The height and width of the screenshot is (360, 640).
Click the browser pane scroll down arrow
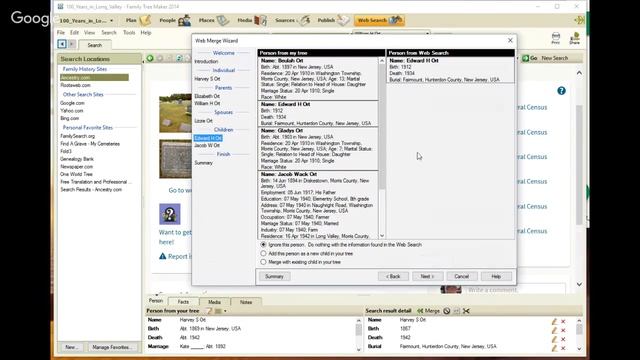(579, 284)
